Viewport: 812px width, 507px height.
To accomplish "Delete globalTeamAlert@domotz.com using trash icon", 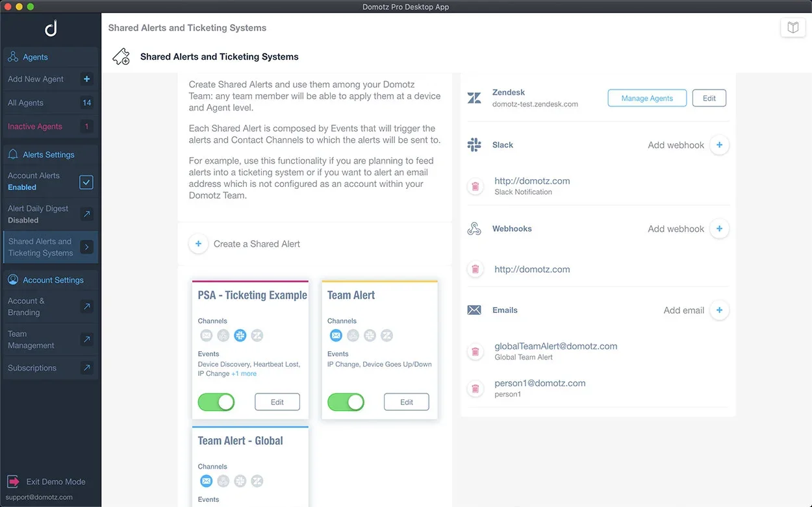I will tap(476, 352).
